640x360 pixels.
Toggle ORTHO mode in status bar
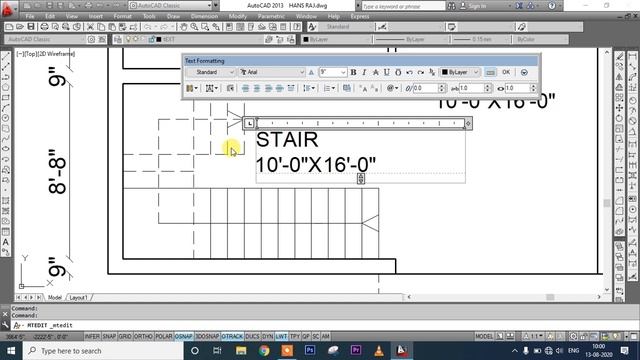(x=143, y=336)
